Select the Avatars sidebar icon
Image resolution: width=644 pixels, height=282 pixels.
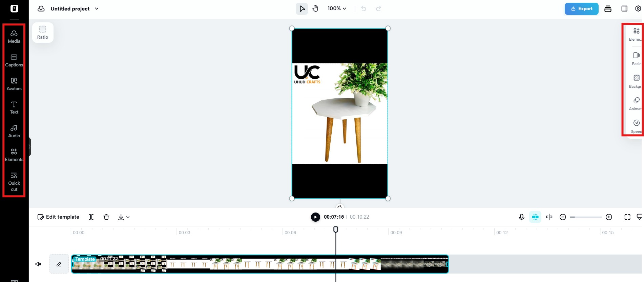coord(14,84)
